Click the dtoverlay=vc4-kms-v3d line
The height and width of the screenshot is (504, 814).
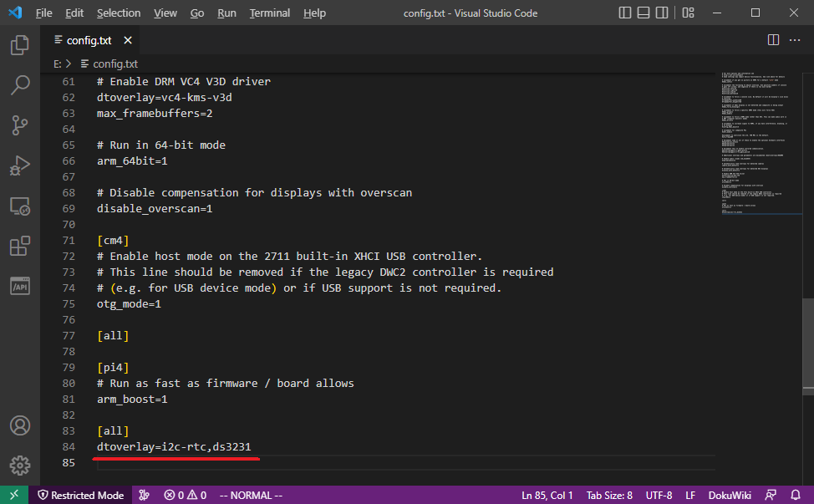(164, 97)
